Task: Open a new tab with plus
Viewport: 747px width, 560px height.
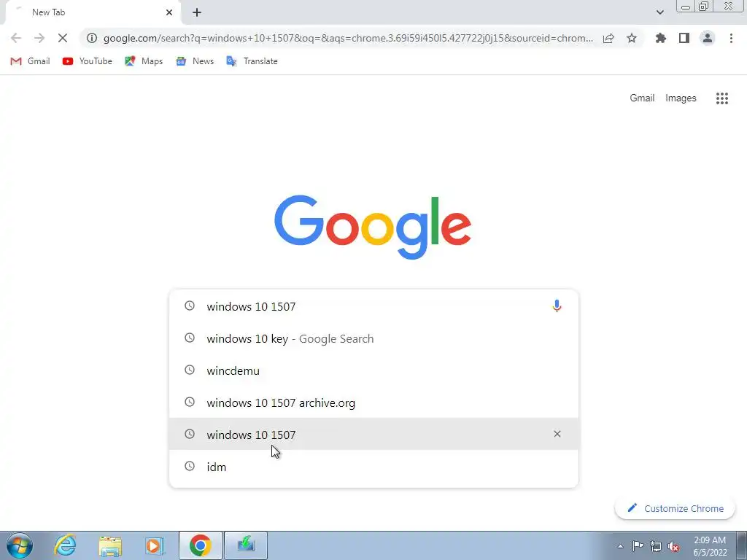Action: [197, 12]
